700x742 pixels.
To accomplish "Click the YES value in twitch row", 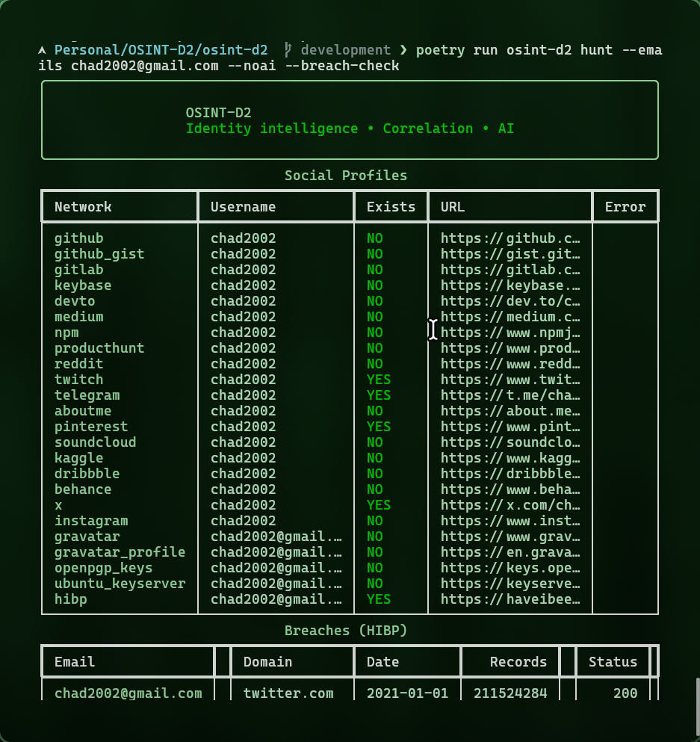I will click(378, 380).
